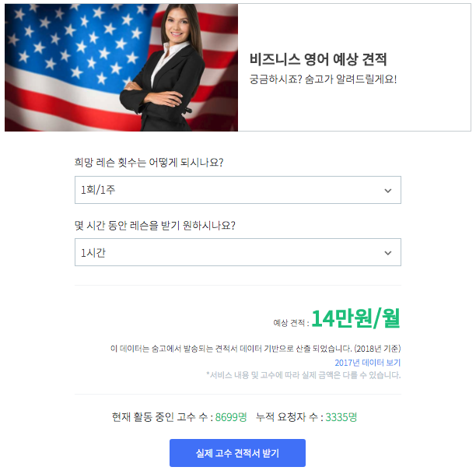
Task: Click the 희망 레슨 횟수는 어떻게 되시나요? label
Action: tap(149, 162)
